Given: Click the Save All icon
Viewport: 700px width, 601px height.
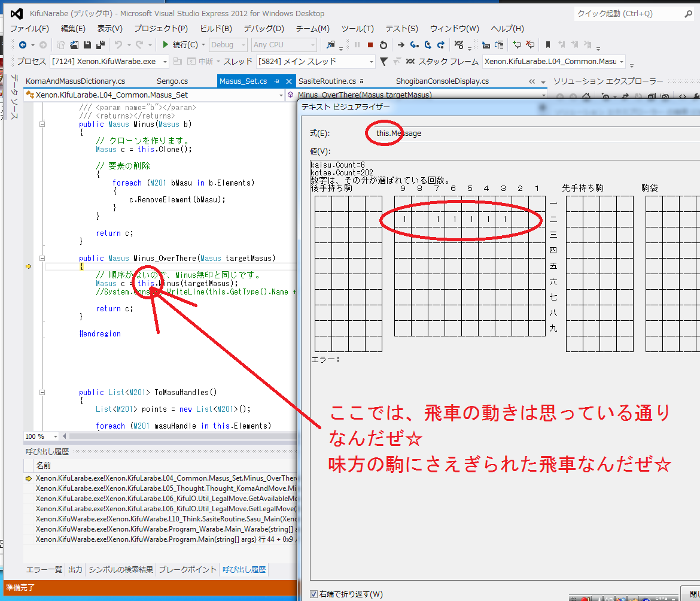Looking at the screenshot, I should (x=101, y=45).
